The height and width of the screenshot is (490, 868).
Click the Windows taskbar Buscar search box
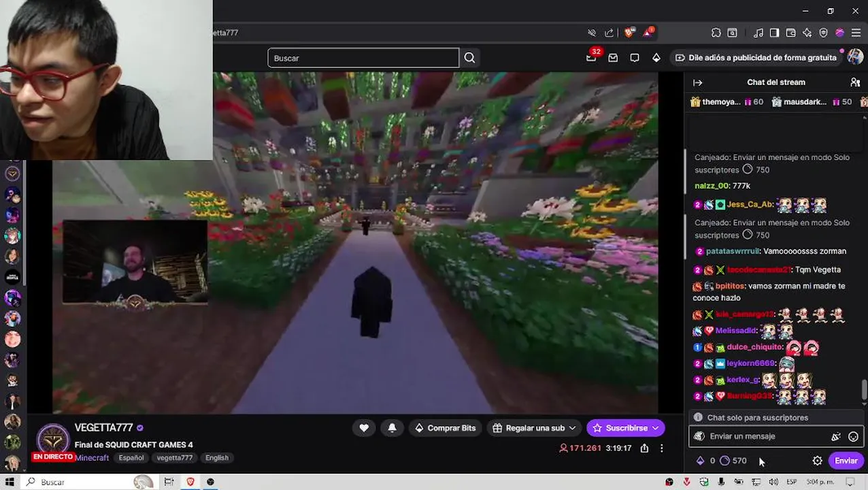(88, 482)
